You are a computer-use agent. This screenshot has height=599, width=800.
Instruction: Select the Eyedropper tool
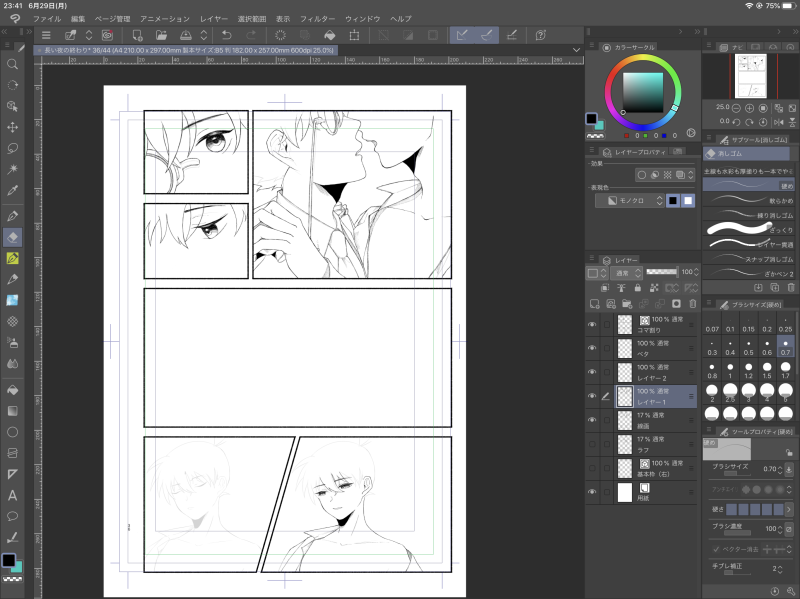[x=13, y=190]
